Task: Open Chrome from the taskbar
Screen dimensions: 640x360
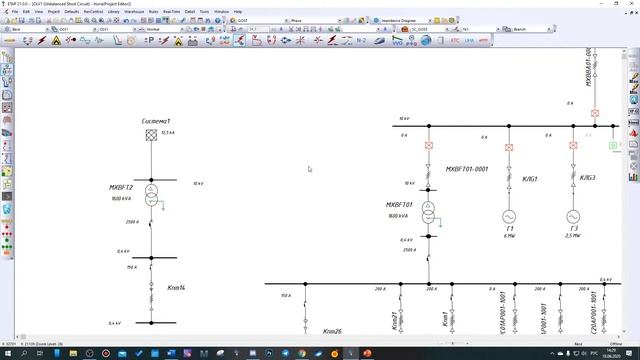Action: (302, 353)
